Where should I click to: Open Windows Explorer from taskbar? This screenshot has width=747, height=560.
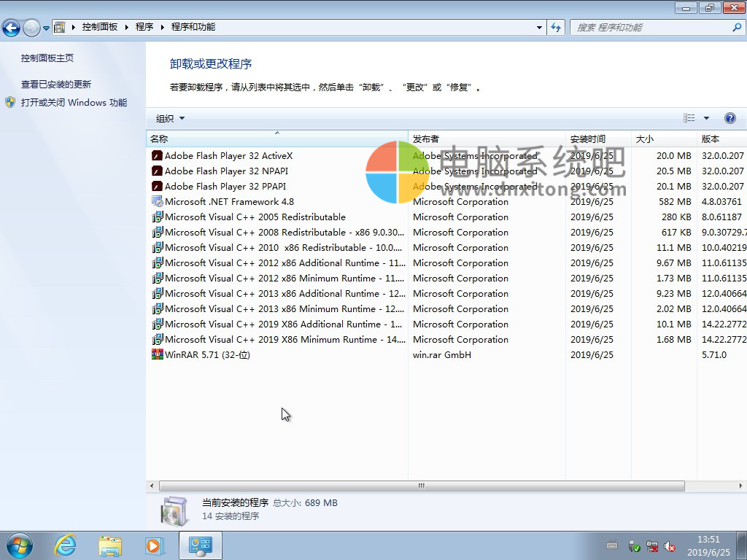[110, 546]
